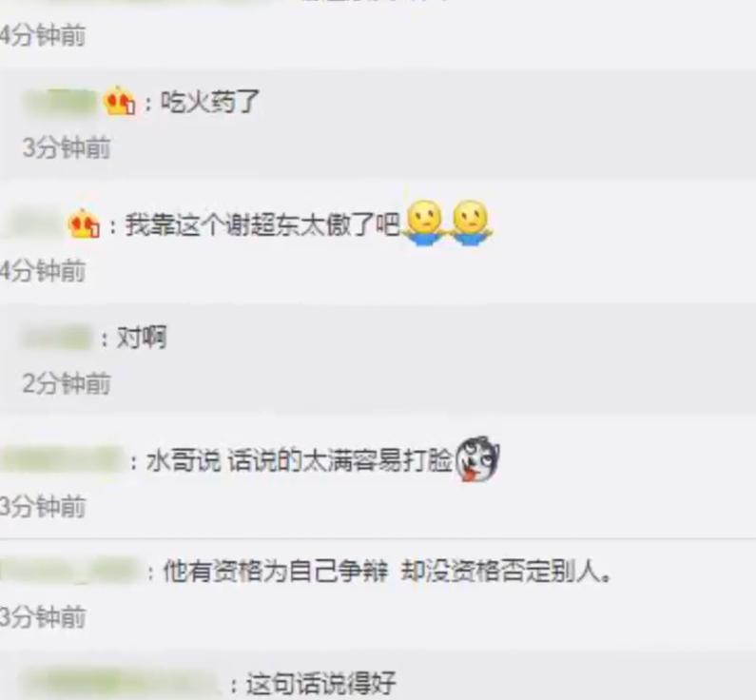Viewport: 756px width, 700px height.
Task: Open blurred username before 水哥说 comment
Action: pyautogui.click(x=62, y=461)
